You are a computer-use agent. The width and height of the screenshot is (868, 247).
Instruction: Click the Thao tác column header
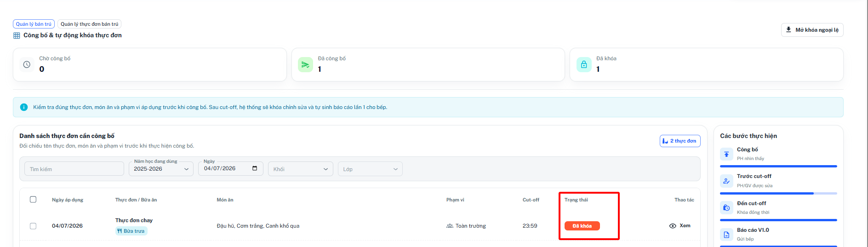(684, 200)
